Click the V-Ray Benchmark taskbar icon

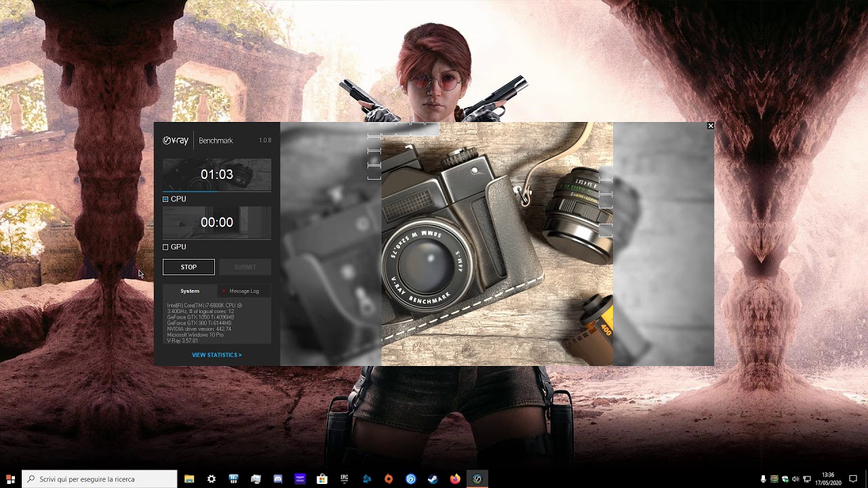click(477, 479)
